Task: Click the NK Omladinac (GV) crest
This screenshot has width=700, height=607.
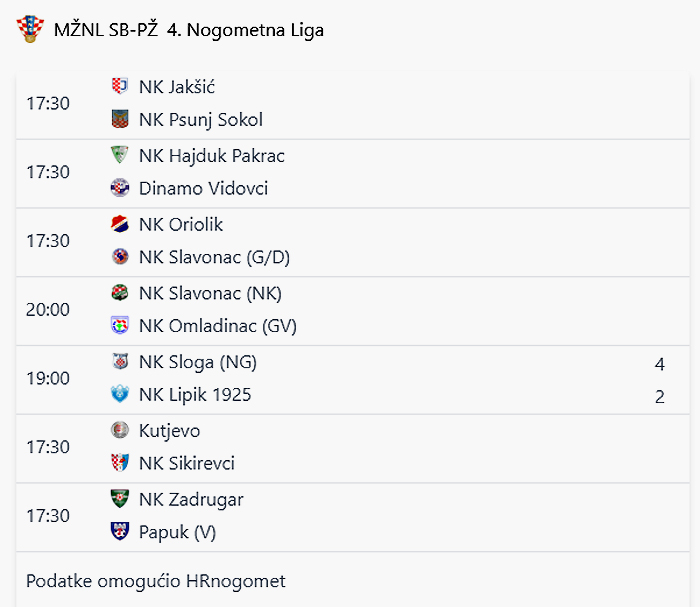Action: tap(120, 325)
